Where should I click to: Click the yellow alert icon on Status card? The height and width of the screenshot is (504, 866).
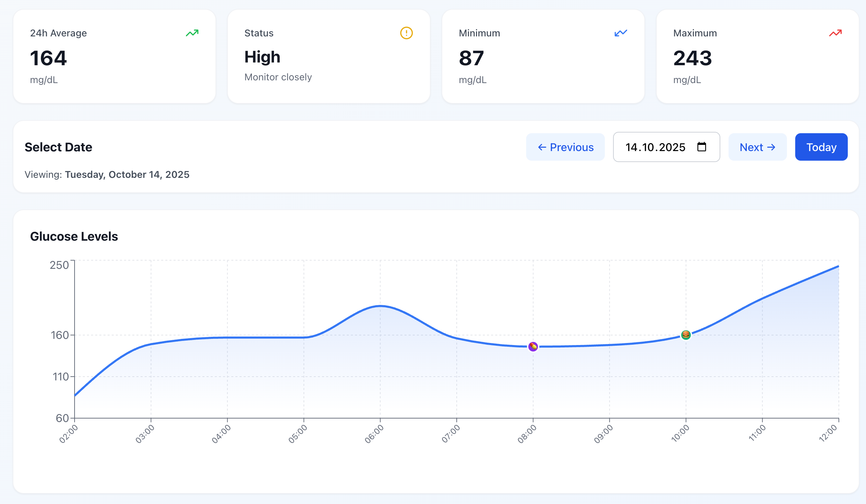pyautogui.click(x=406, y=33)
